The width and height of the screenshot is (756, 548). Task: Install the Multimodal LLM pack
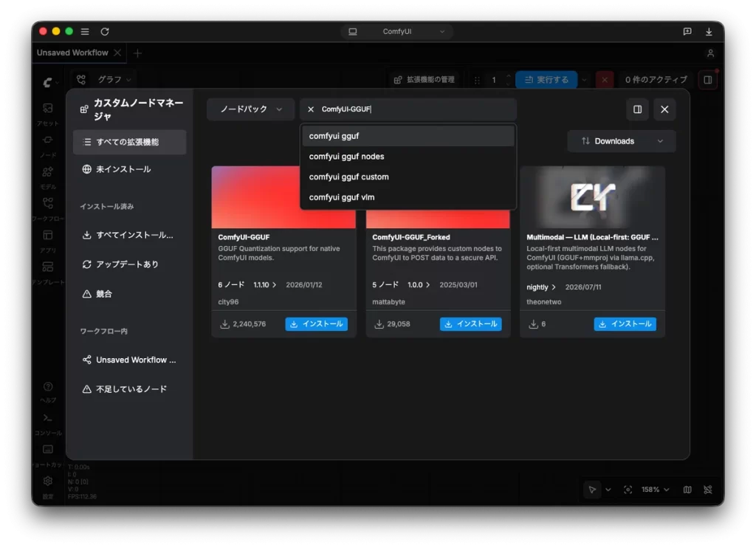click(625, 324)
